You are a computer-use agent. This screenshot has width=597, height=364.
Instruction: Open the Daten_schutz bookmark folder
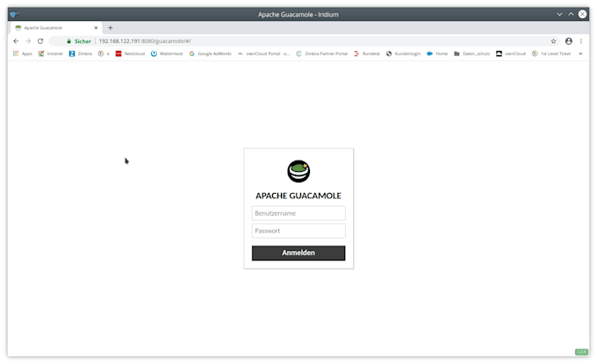click(472, 54)
